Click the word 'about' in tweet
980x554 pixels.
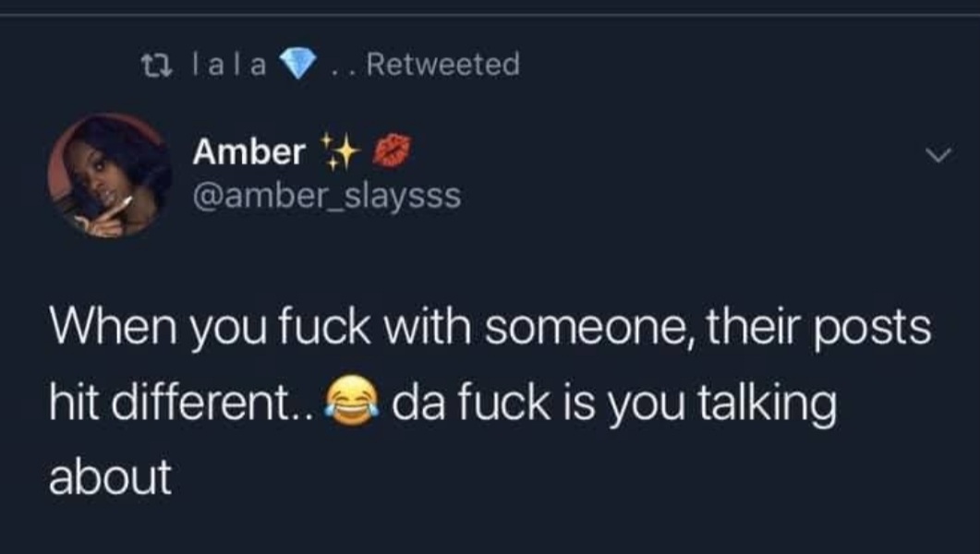110,476
